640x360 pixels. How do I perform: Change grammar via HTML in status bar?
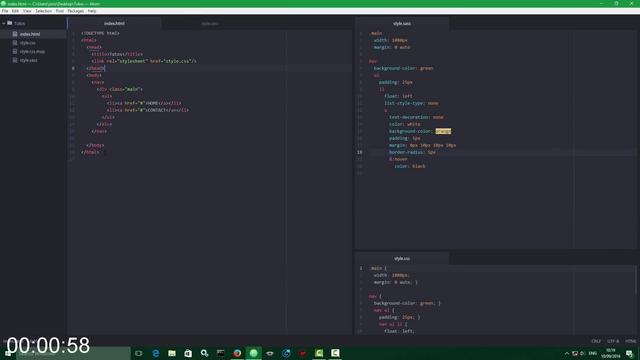click(x=631, y=341)
